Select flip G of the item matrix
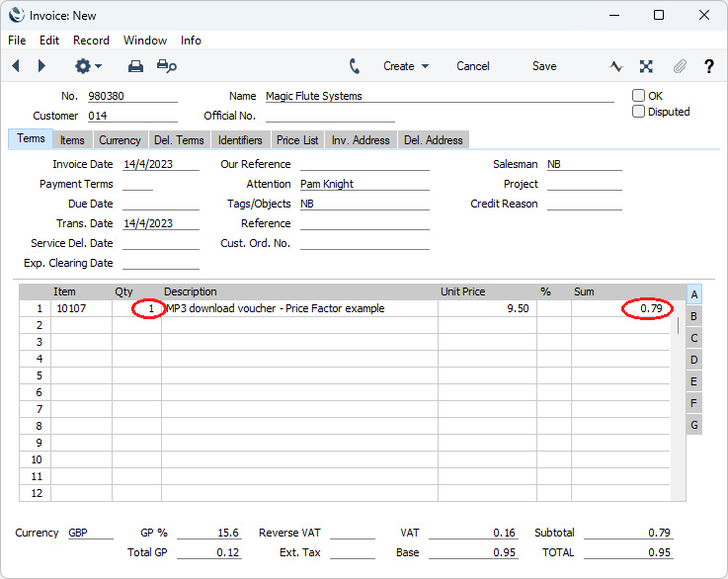 [693, 425]
